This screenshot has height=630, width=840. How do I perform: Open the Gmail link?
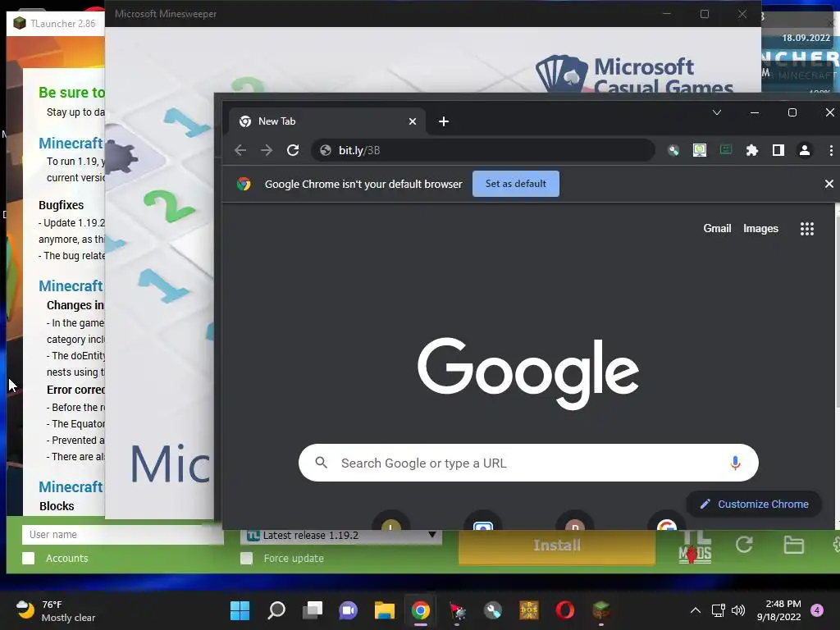[717, 229]
